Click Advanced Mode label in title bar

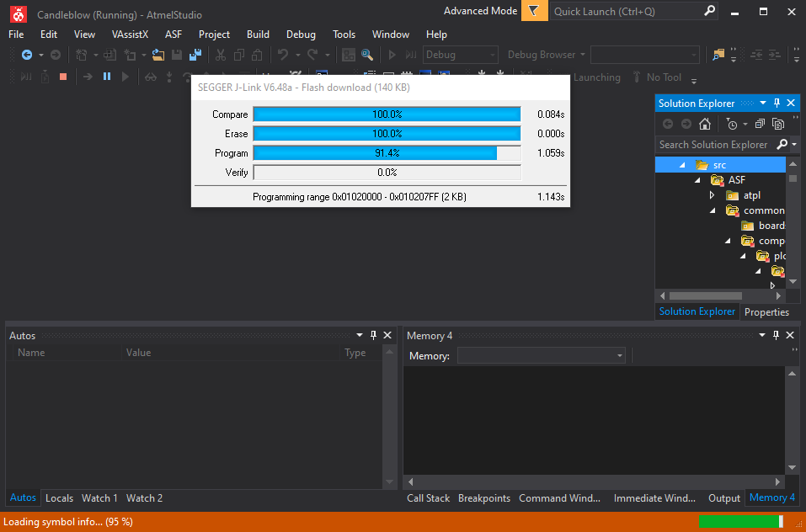pyautogui.click(x=480, y=11)
